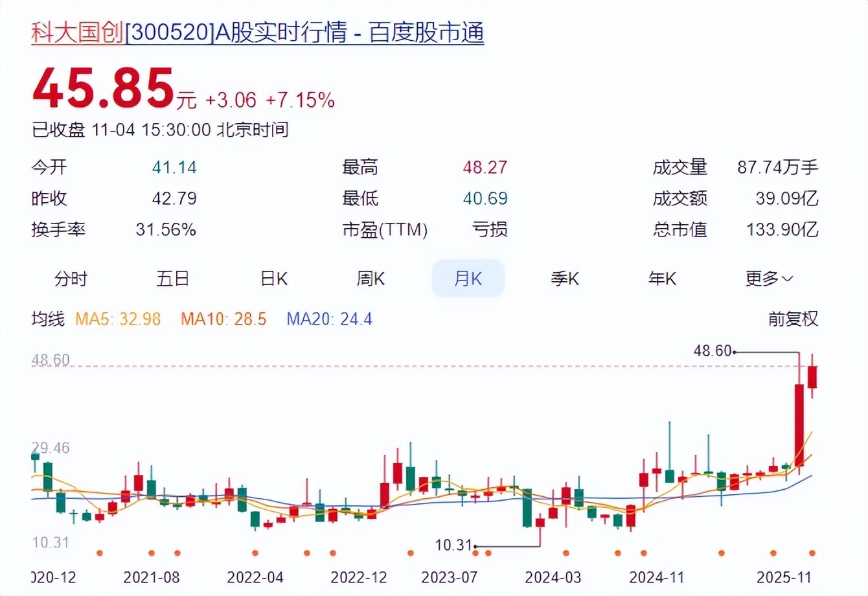868x596 pixels.
Task: Click the 最高 value 48.27
Action: pyautogui.click(x=485, y=167)
